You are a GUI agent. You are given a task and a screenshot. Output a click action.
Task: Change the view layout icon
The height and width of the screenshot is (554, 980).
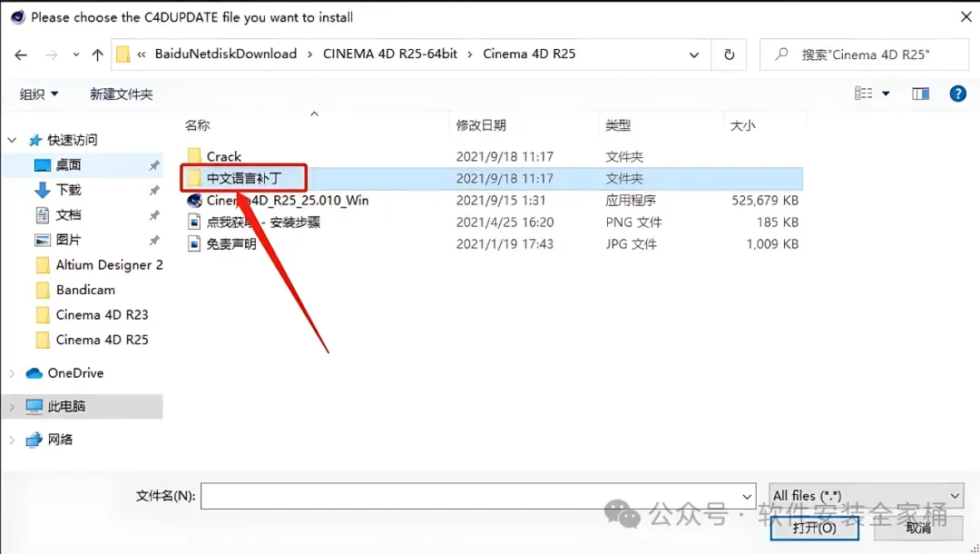(863, 94)
